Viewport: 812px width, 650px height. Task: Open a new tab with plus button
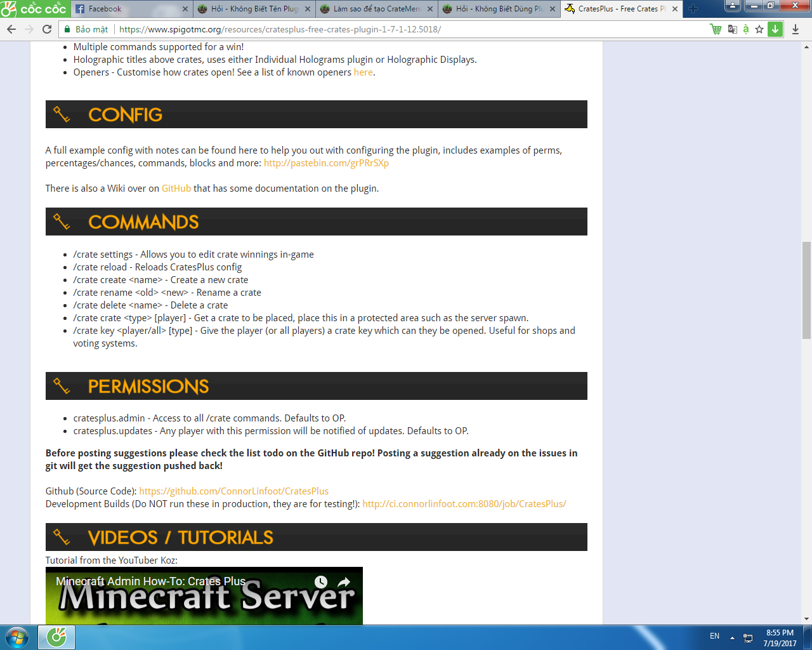[693, 9]
